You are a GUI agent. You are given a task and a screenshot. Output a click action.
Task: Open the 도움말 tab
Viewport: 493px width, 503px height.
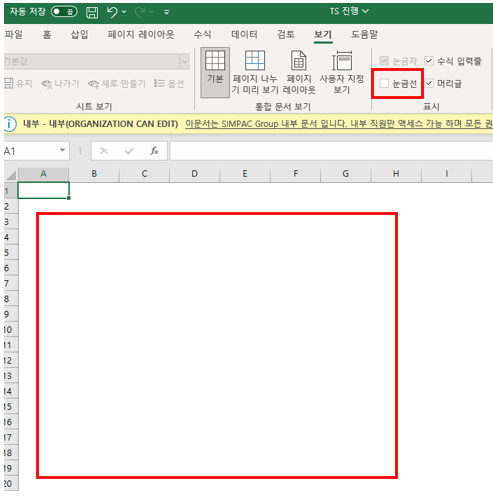[364, 34]
